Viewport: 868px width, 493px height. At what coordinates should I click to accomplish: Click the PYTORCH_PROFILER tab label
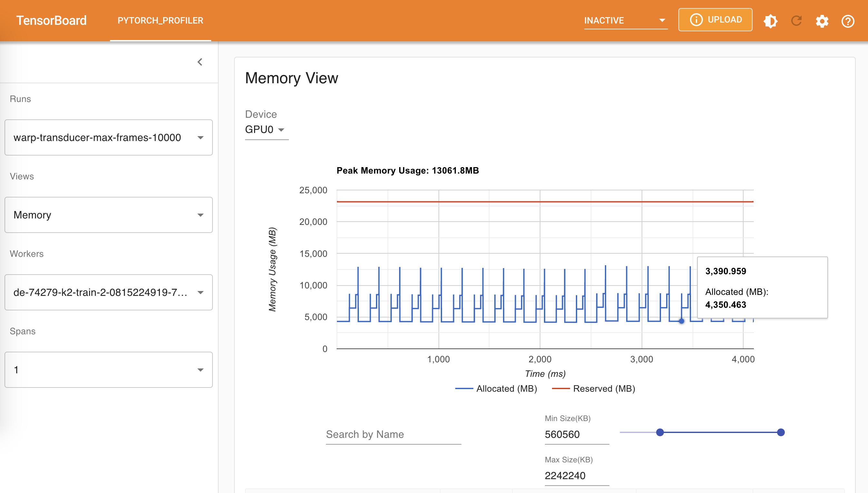pyautogui.click(x=160, y=20)
